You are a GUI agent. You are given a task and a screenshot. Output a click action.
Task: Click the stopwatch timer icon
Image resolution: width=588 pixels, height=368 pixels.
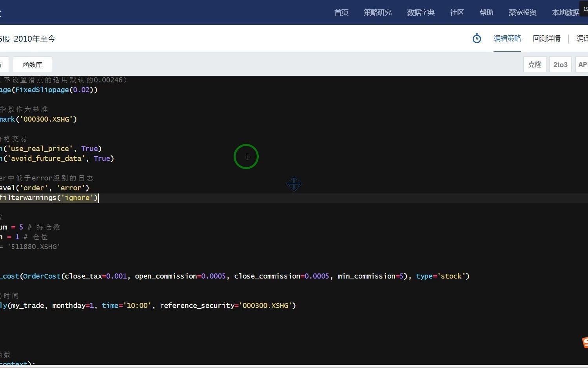(x=477, y=38)
